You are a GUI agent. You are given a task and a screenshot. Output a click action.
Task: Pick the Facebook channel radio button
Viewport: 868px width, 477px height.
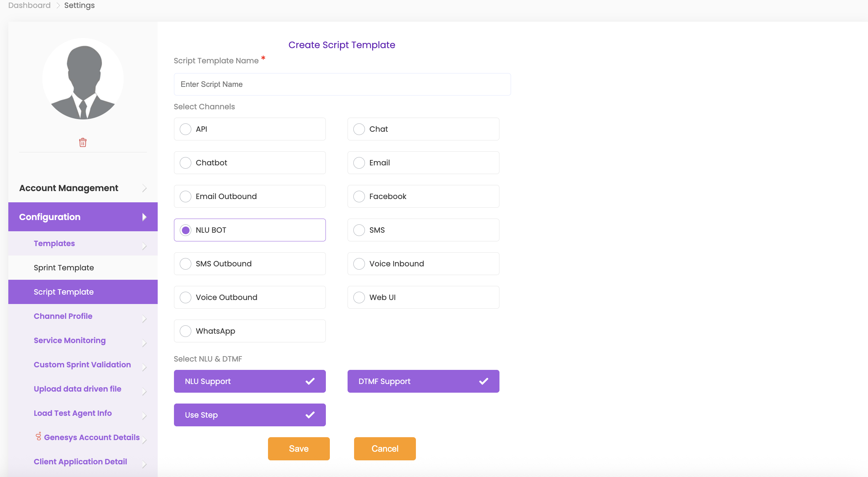(359, 196)
